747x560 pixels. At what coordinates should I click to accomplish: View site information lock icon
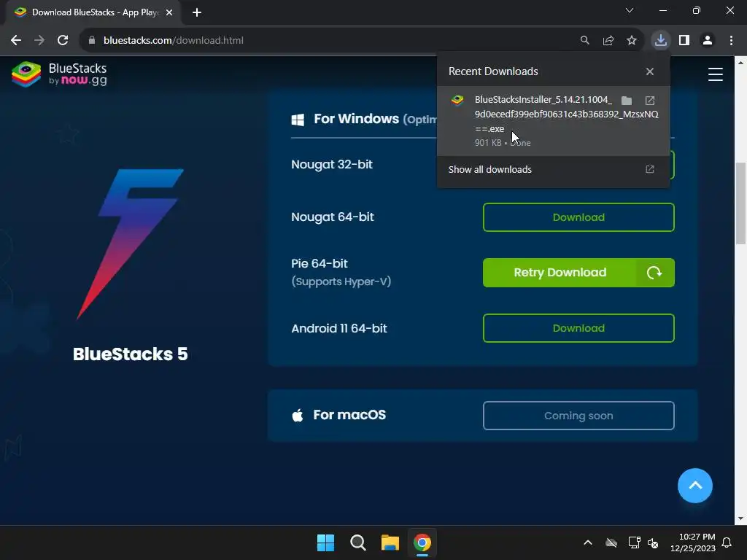click(x=91, y=41)
